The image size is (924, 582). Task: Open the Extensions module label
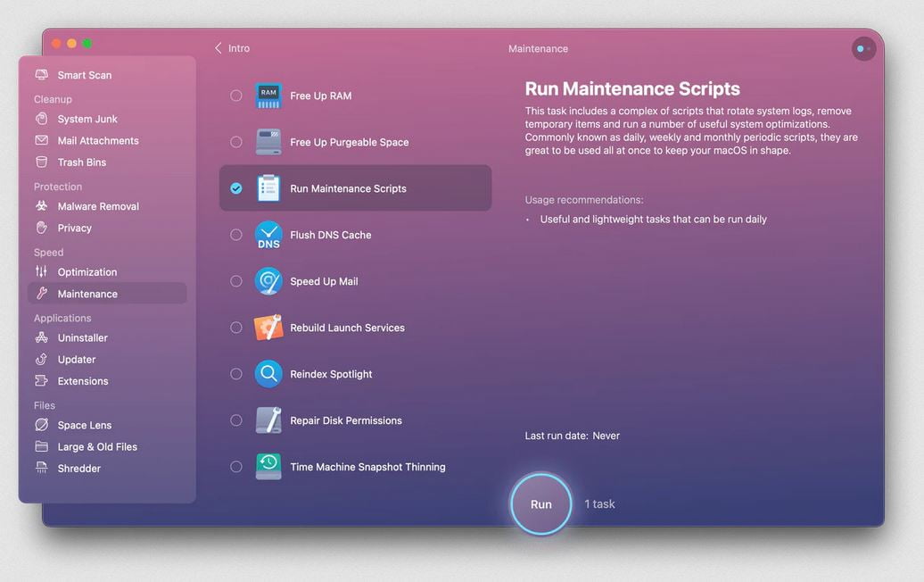point(82,381)
